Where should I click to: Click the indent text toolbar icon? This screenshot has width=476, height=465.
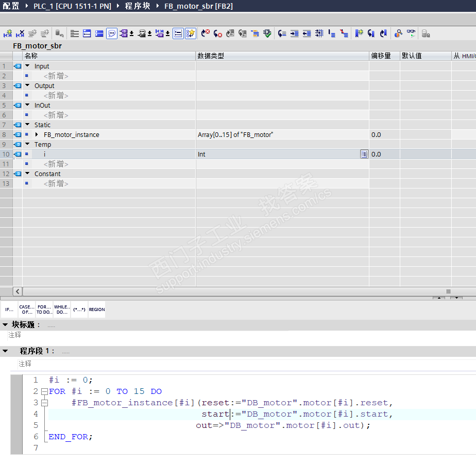(294, 33)
